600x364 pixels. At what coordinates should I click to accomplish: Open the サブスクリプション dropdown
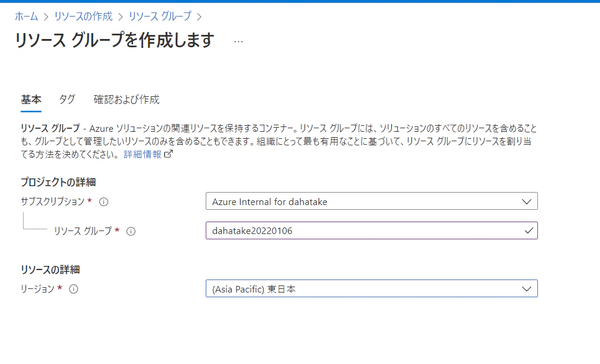pyautogui.click(x=372, y=201)
